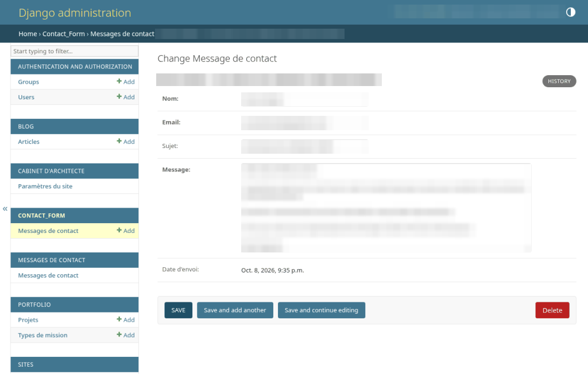Click the sidebar filter input field

pos(75,52)
